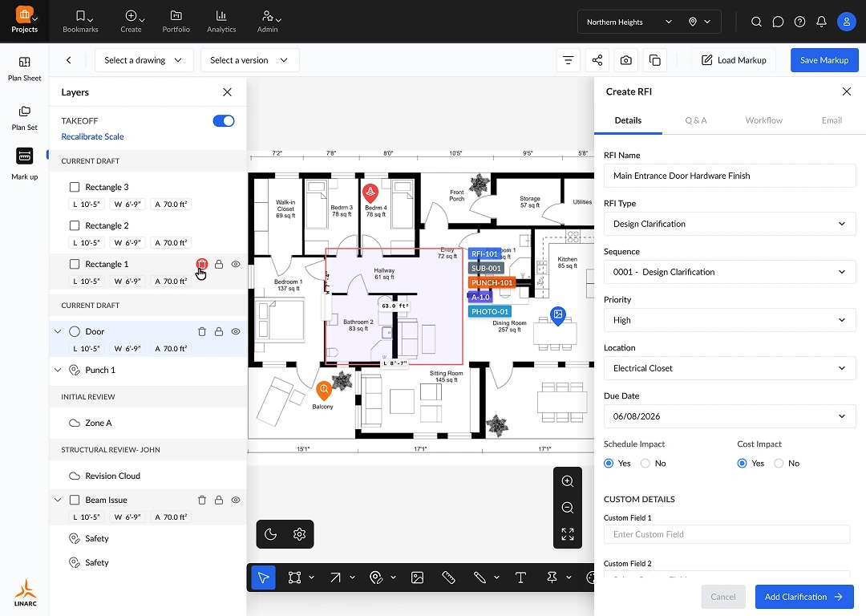Image resolution: width=866 pixels, height=616 pixels.
Task: Go back with the left chevron arrow
Action: pyautogui.click(x=68, y=60)
